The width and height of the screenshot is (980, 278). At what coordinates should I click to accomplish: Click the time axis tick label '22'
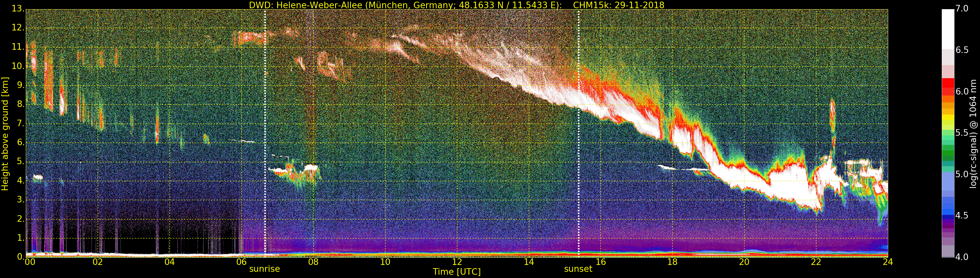(816, 262)
